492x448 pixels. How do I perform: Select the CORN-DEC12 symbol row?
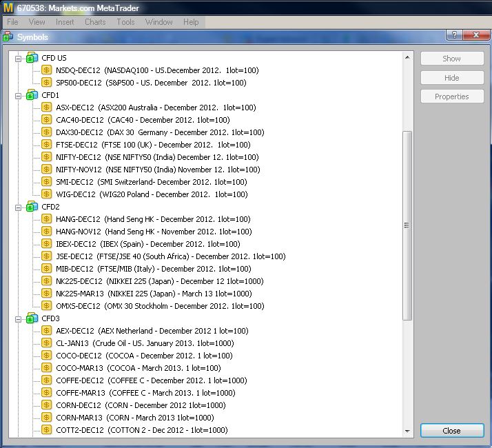tap(141, 405)
